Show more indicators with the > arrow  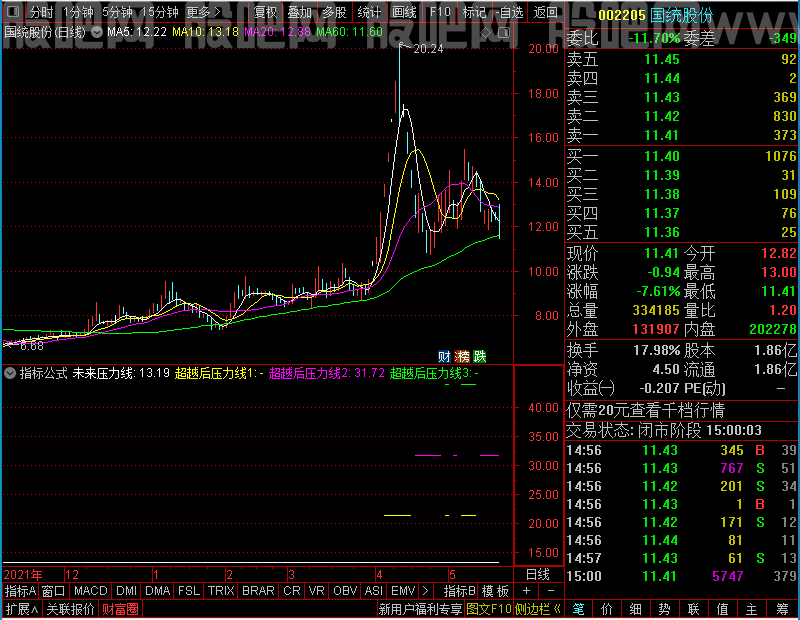pos(426,591)
